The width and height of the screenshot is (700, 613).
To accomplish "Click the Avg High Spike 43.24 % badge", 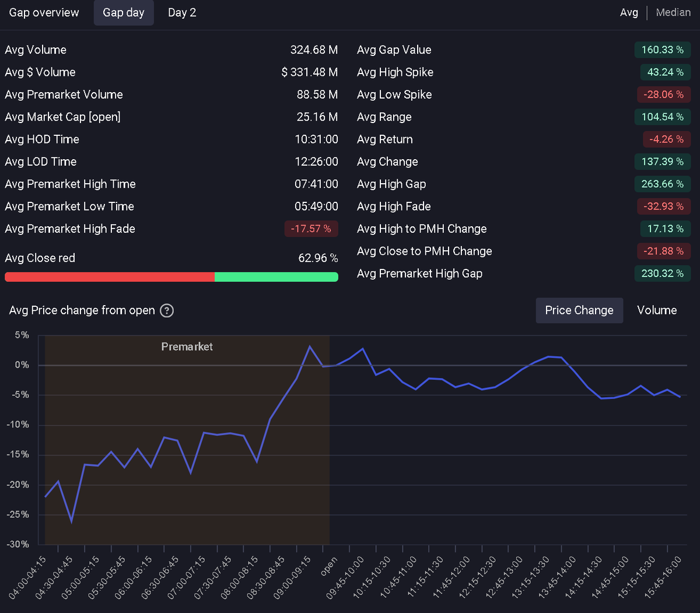I will (x=666, y=72).
